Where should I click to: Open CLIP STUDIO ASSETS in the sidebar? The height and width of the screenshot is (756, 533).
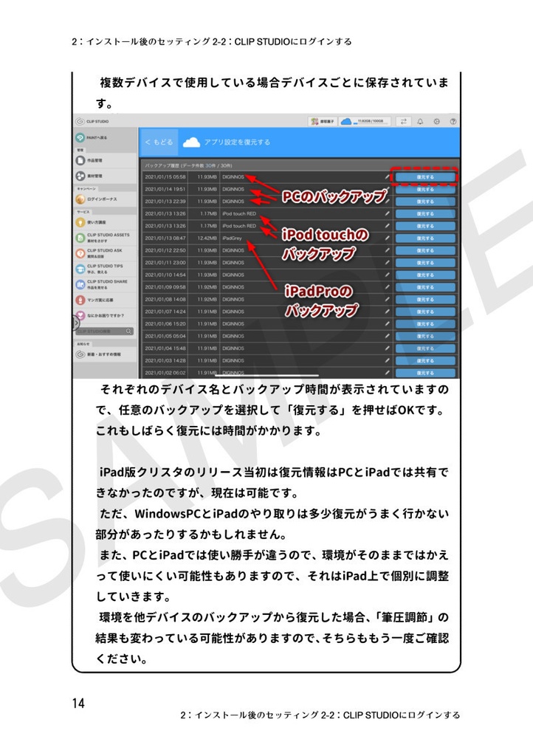pyautogui.click(x=105, y=237)
